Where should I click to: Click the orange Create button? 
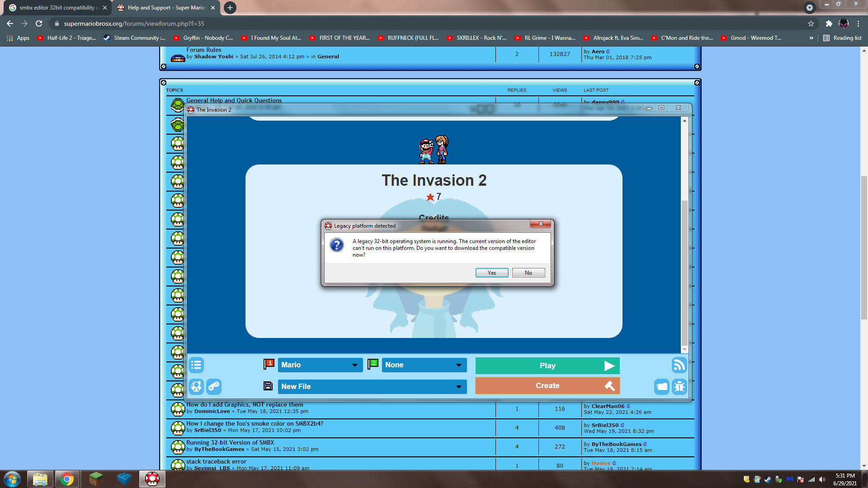pyautogui.click(x=547, y=386)
